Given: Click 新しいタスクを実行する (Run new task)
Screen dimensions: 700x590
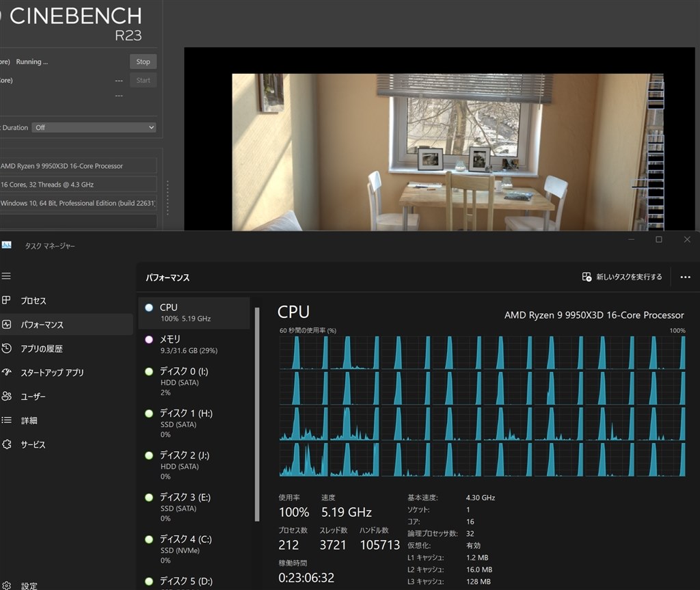Looking at the screenshot, I should coord(622,277).
